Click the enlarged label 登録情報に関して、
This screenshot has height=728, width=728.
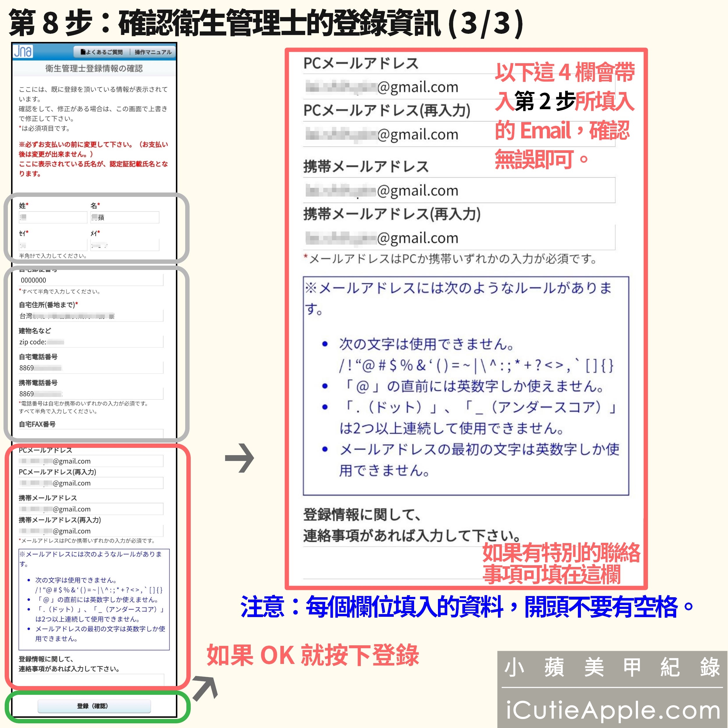(362, 514)
